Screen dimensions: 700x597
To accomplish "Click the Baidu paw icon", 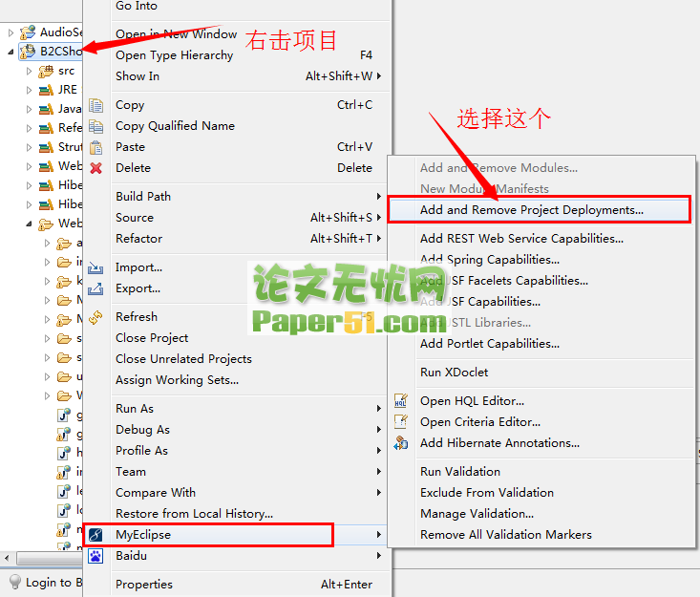I will click(x=95, y=556).
